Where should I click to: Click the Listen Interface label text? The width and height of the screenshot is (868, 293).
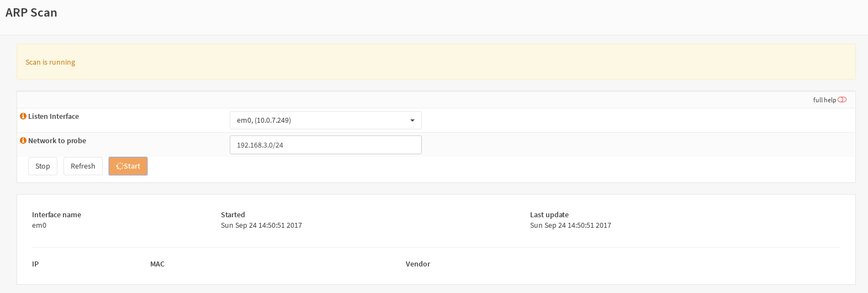[x=54, y=116]
